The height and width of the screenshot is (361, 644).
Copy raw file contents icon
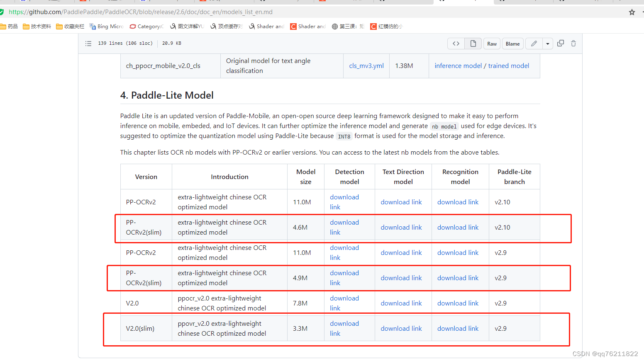[561, 43]
